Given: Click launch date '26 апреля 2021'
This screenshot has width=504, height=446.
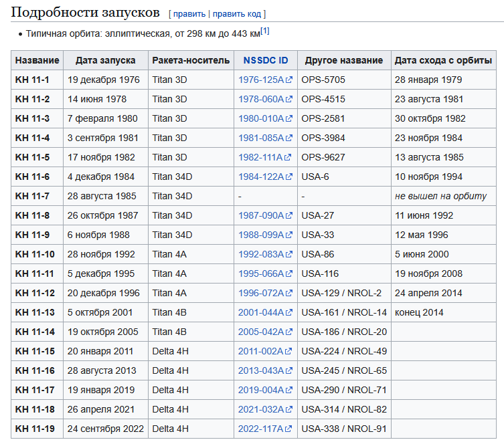Looking at the screenshot, I should click(100, 409).
